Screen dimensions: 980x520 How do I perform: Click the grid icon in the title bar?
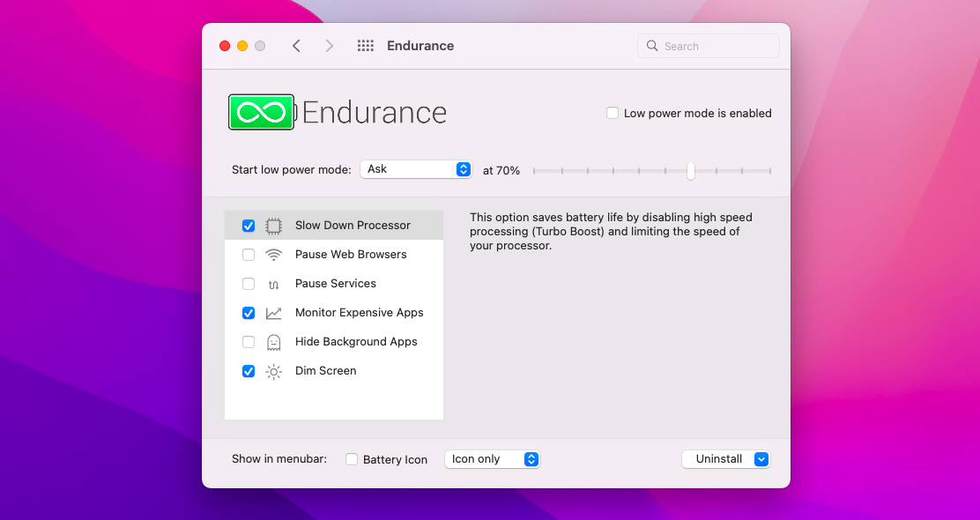365,45
